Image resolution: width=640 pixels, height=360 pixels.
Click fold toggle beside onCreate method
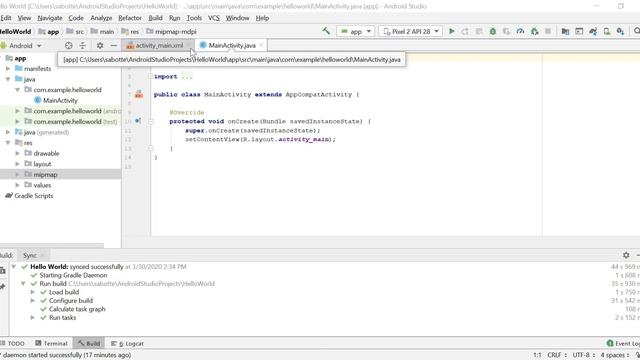(151, 121)
